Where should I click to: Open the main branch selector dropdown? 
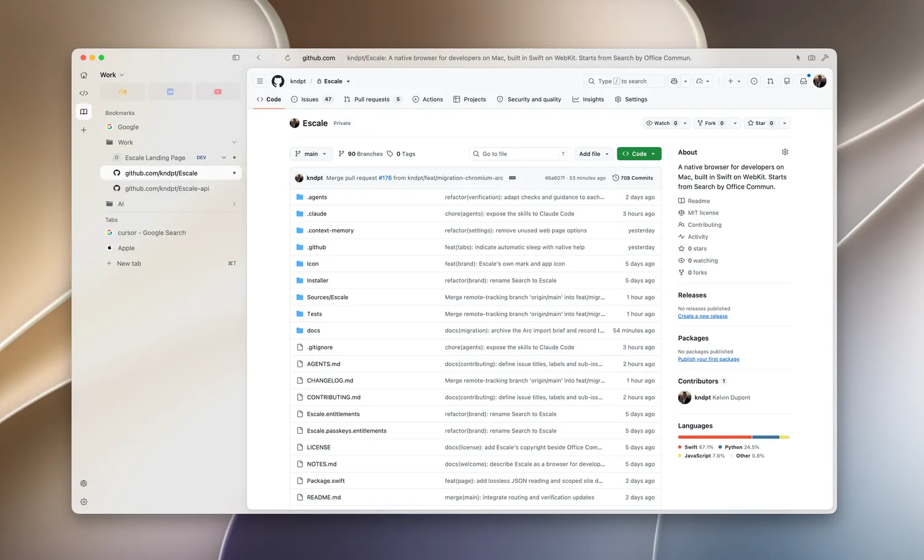tap(311, 154)
